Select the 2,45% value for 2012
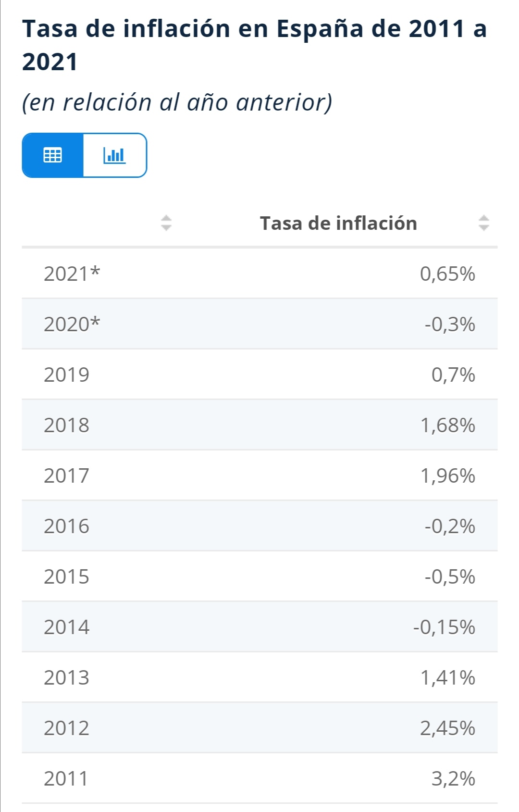Viewport: 519px width, 812px height. click(x=447, y=728)
